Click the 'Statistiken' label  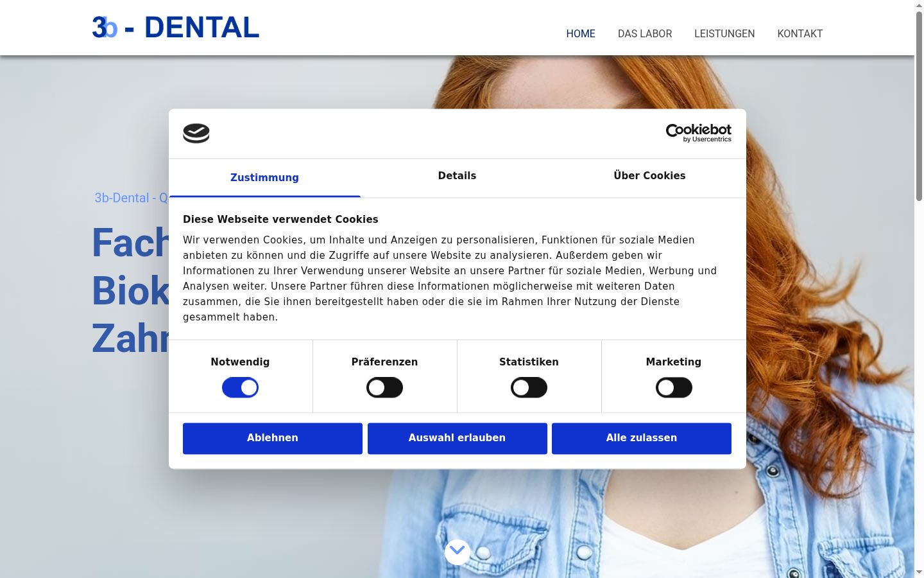[529, 362]
